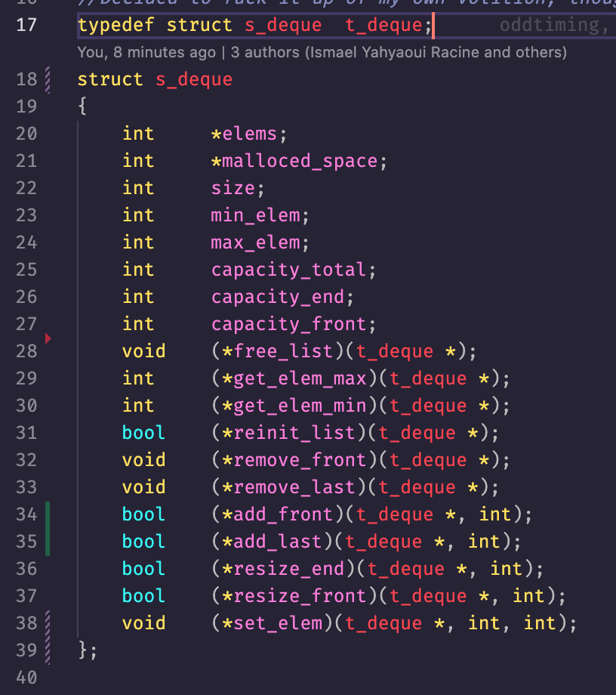Click the 'struct' keyword on line 18

pyautogui.click(x=110, y=79)
